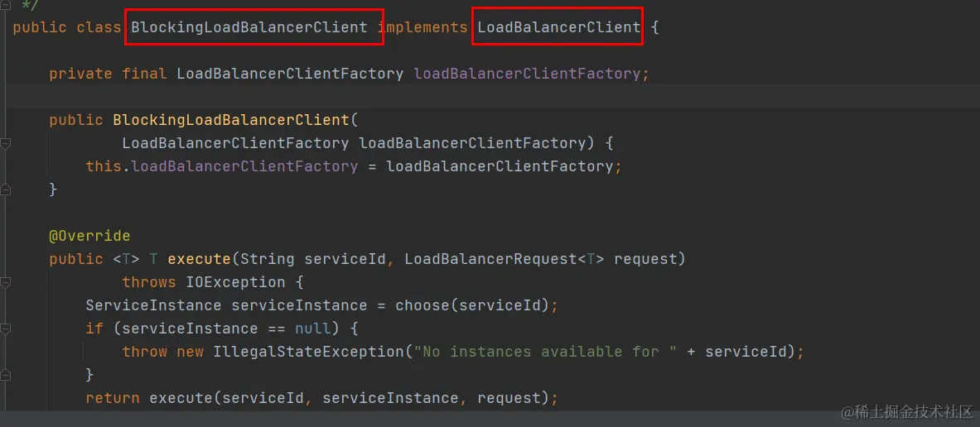The height and width of the screenshot is (427, 980).
Task: Click the 'class' keyword in the declaration
Action: click(x=99, y=27)
